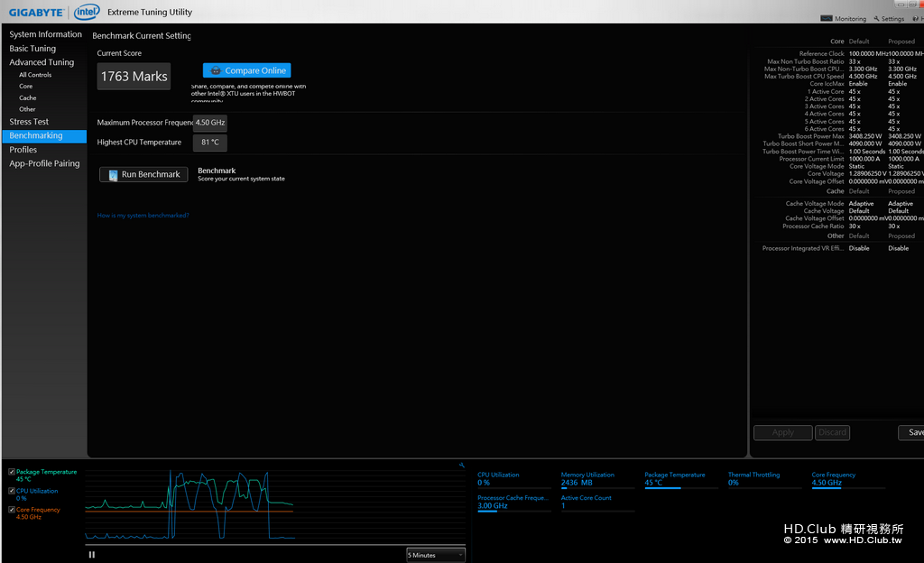Click How is my system benchmarked link
This screenshot has width=924, height=563.
[x=143, y=216]
